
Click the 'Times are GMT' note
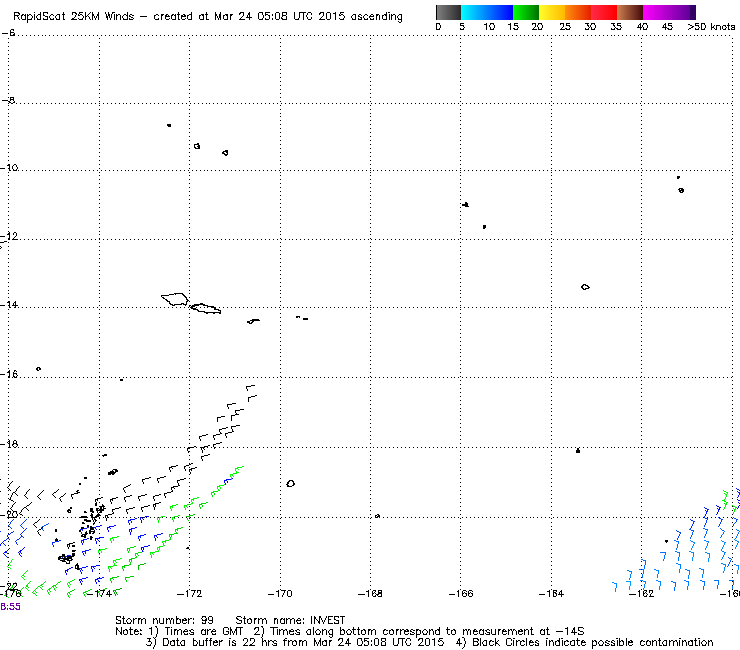coord(204,631)
